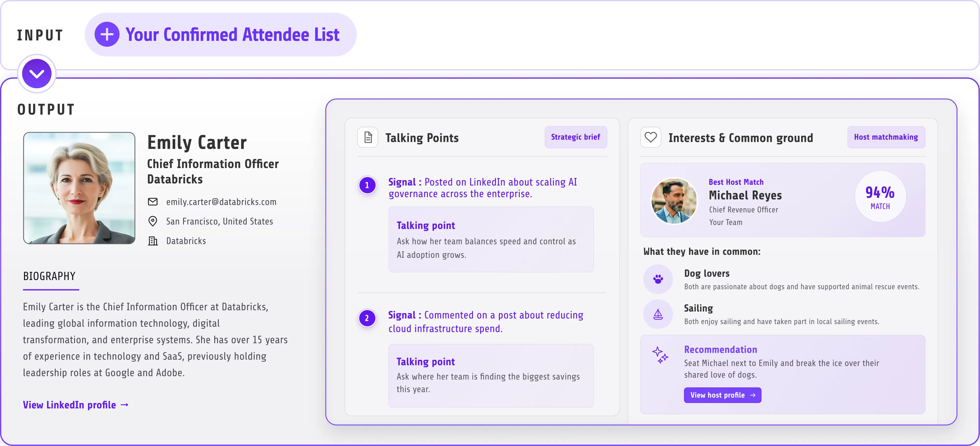Click the number 1 signal badge
Viewport: 980px width, 446px height.
pyautogui.click(x=367, y=185)
